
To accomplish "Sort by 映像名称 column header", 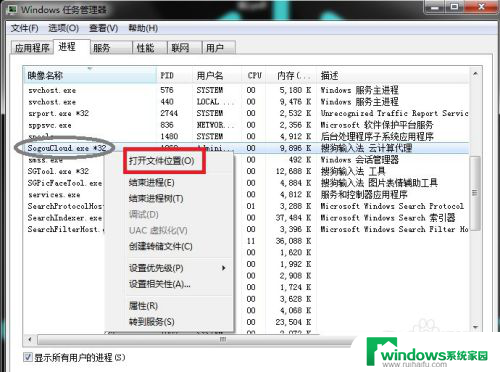I will coord(90,75).
